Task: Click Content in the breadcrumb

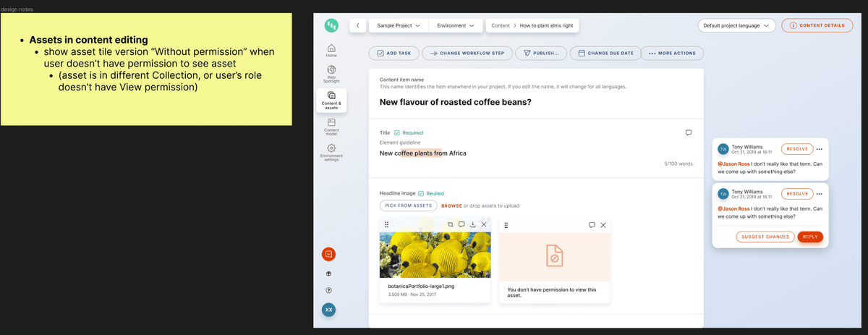Action: click(501, 25)
